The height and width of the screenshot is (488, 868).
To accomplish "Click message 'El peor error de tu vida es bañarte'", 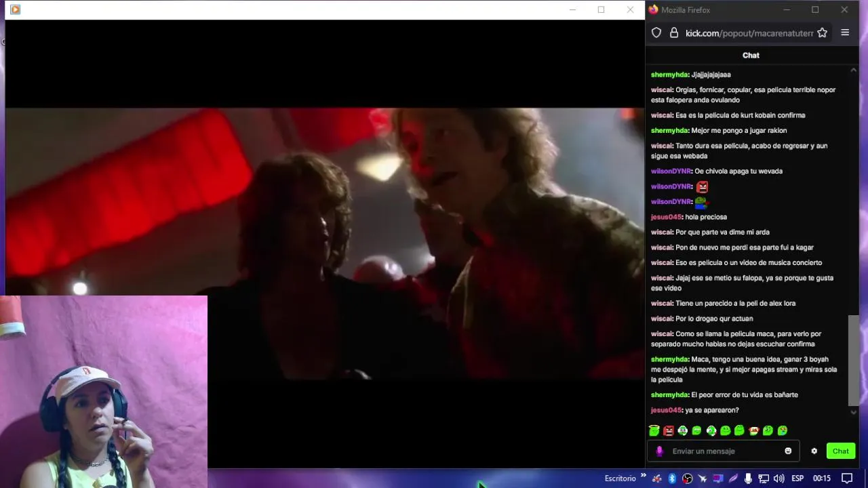I will pos(745,394).
